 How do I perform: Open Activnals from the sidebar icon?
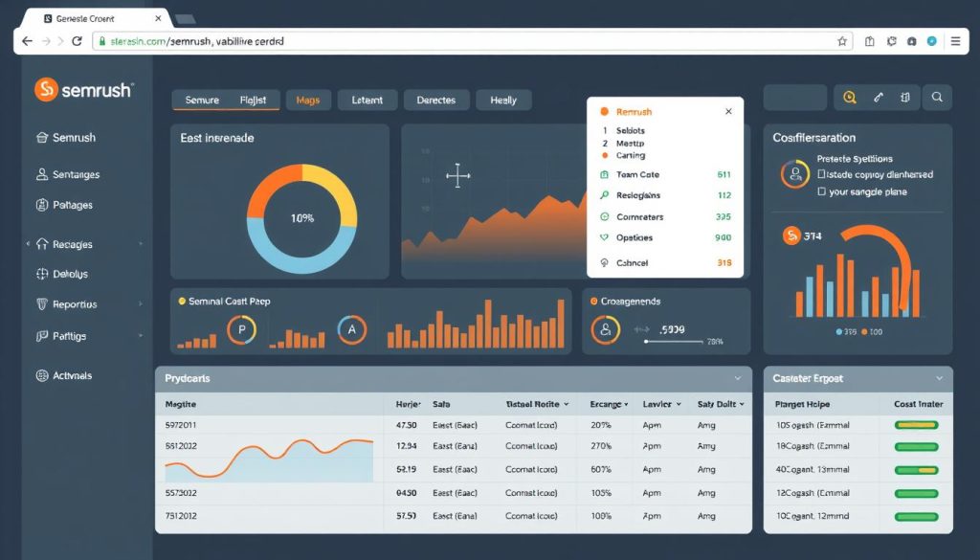click(41, 376)
